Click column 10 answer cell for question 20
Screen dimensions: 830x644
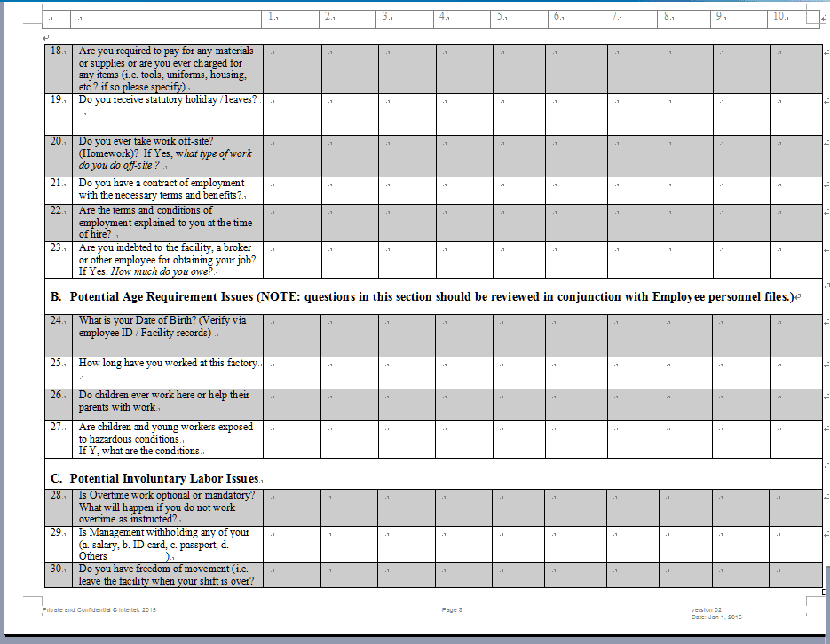(x=795, y=155)
